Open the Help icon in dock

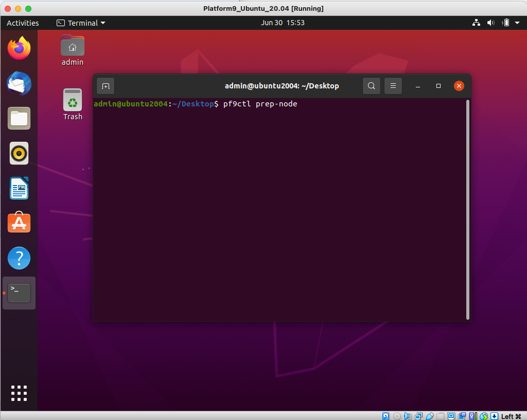[19, 258]
